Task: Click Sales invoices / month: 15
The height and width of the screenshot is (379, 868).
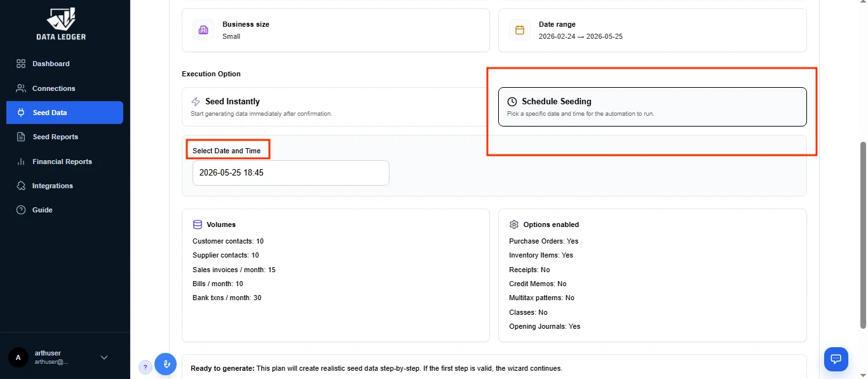Action: click(234, 270)
